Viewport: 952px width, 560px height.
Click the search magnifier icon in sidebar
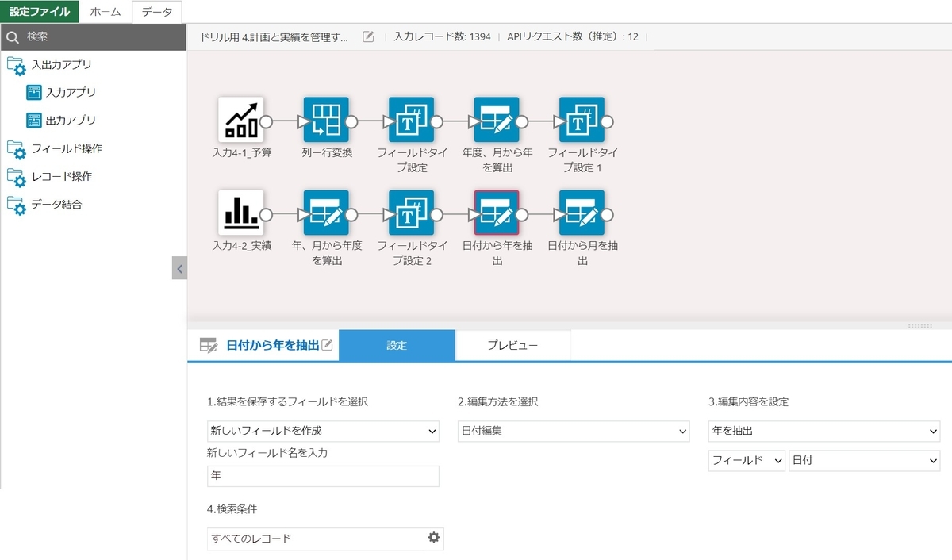pyautogui.click(x=12, y=36)
